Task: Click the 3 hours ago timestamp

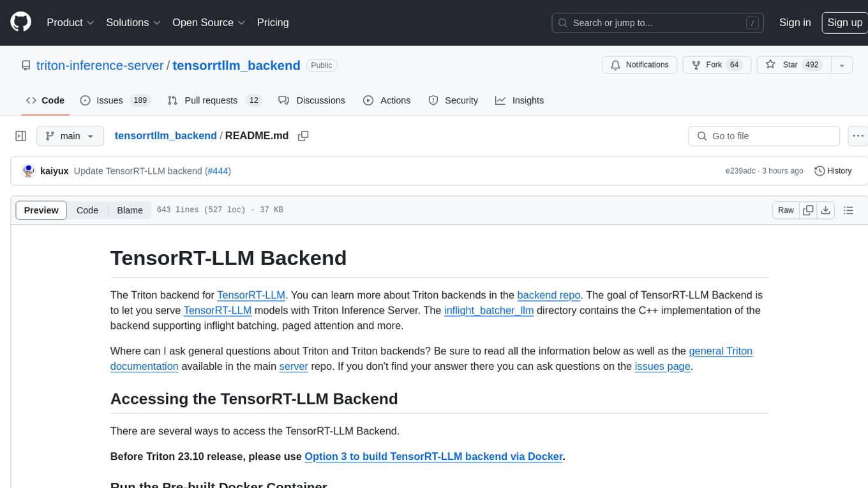Action: point(782,171)
